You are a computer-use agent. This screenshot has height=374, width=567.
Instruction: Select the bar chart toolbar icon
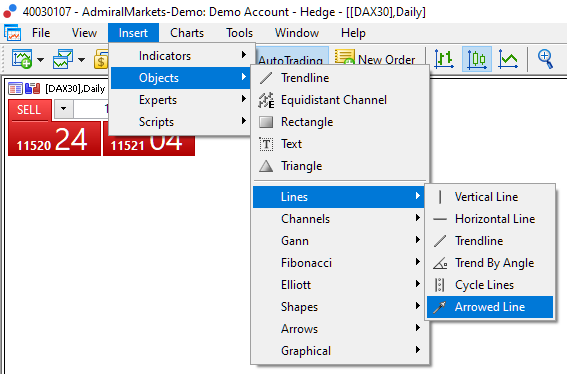(444, 59)
